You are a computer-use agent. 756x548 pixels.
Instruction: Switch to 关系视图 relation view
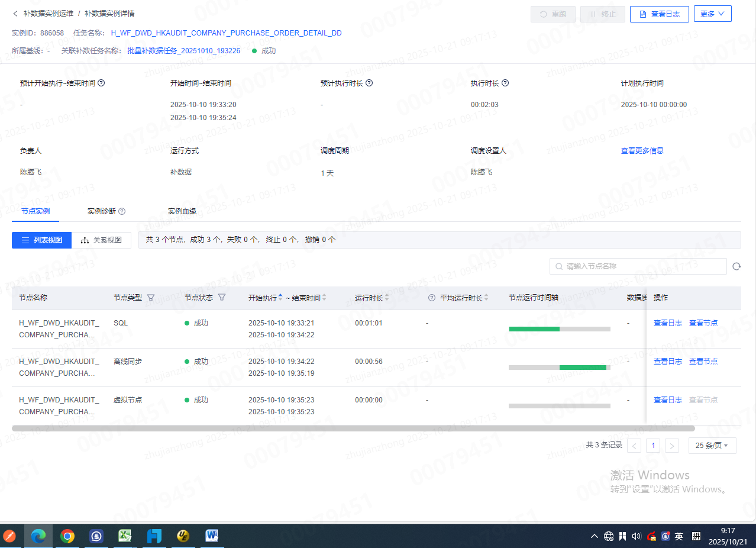[x=101, y=240]
